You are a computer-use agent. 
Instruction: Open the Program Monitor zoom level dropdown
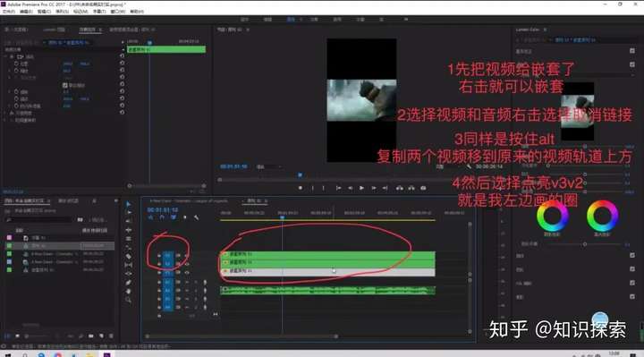[269, 166]
